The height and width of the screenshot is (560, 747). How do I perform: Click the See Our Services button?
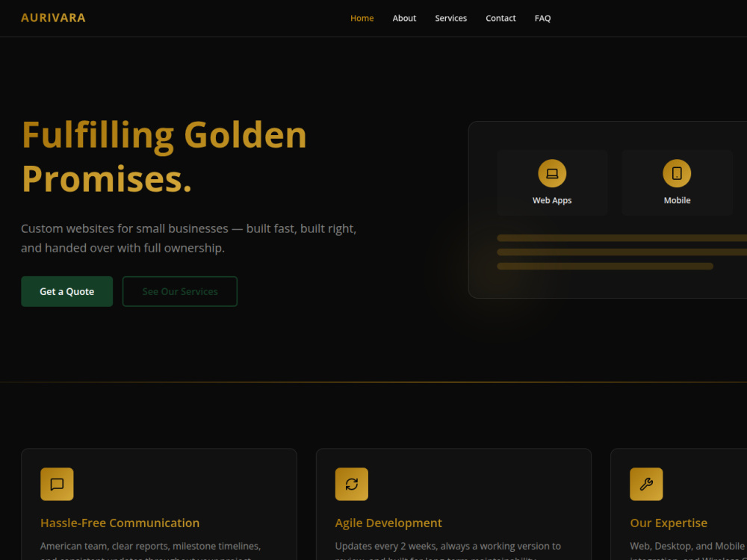[x=180, y=291]
